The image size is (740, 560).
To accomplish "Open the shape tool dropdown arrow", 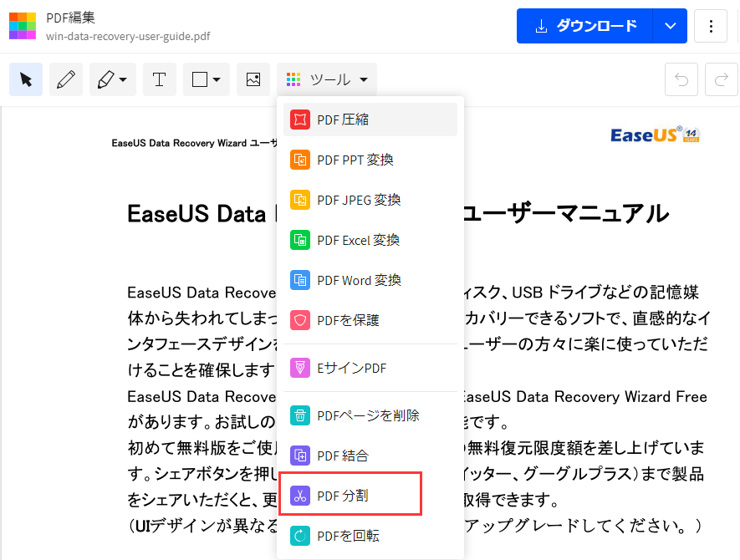I will coord(215,79).
